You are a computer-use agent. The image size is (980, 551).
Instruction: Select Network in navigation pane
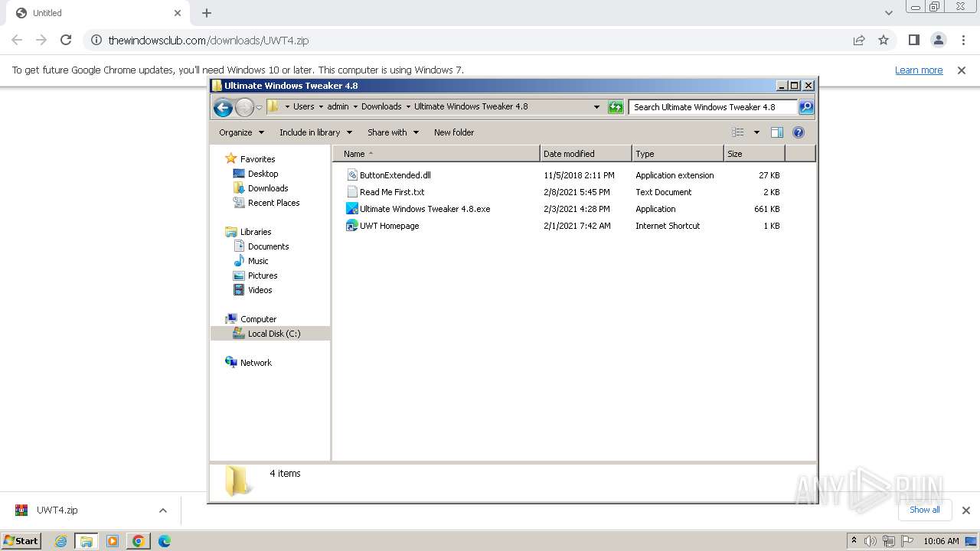[x=256, y=363]
